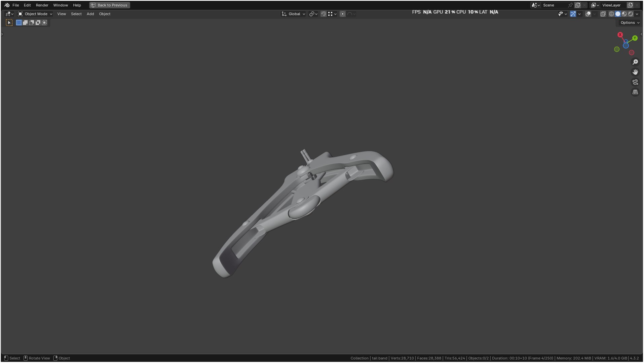
Task: Toggle viewport overlays
Action: click(588, 14)
